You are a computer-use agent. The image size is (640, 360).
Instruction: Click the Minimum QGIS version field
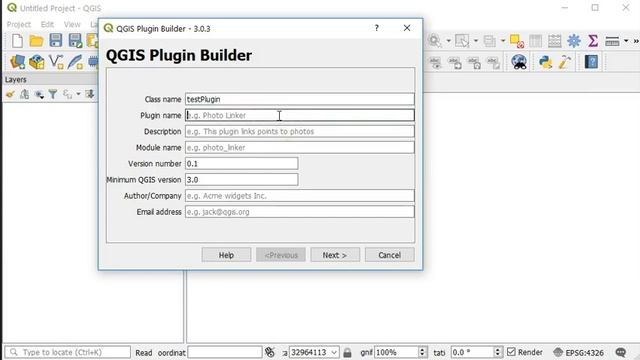pyautogui.click(x=242, y=180)
